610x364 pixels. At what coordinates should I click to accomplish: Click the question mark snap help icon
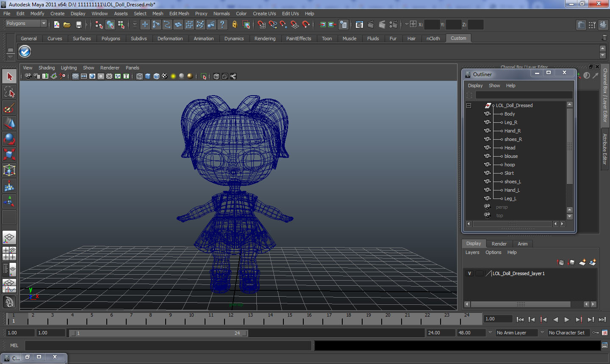click(222, 25)
